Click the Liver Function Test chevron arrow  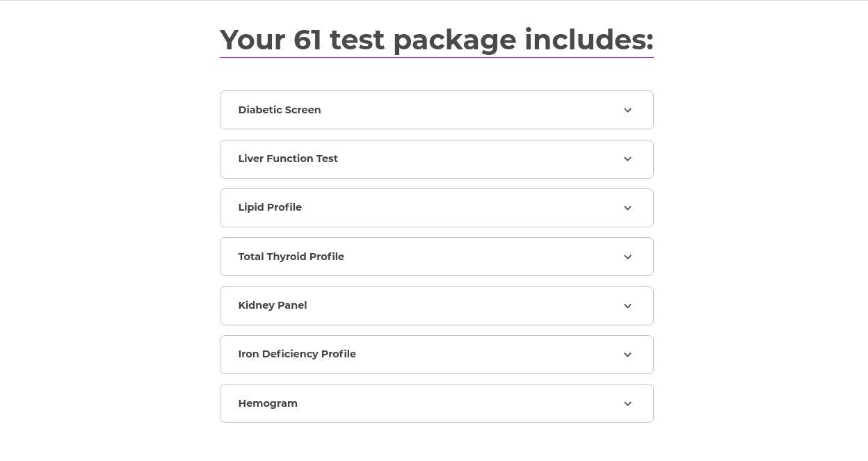627,159
